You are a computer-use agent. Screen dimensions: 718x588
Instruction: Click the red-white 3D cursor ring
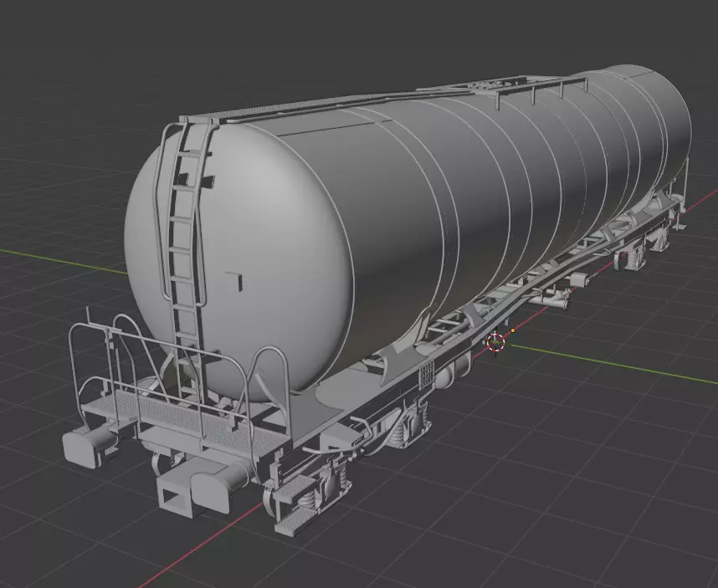pyautogui.click(x=495, y=342)
